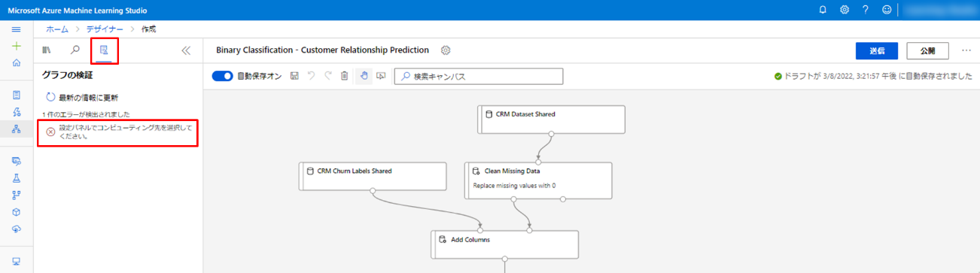Toggle the auto-save switch off

point(223,76)
